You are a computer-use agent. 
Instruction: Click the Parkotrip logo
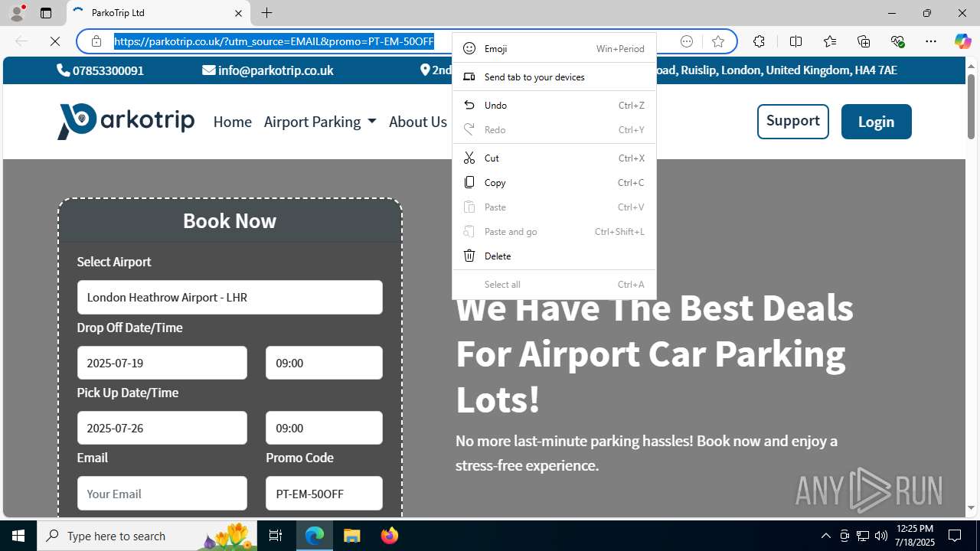(126, 122)
